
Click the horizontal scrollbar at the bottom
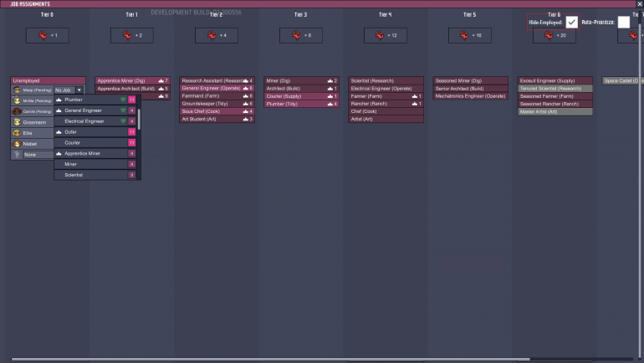point(318,360)
